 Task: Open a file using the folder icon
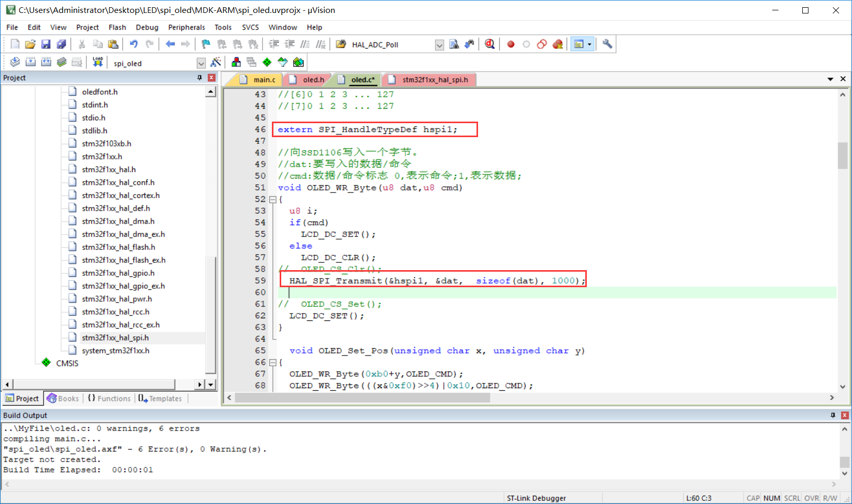(x=31, y=45)
